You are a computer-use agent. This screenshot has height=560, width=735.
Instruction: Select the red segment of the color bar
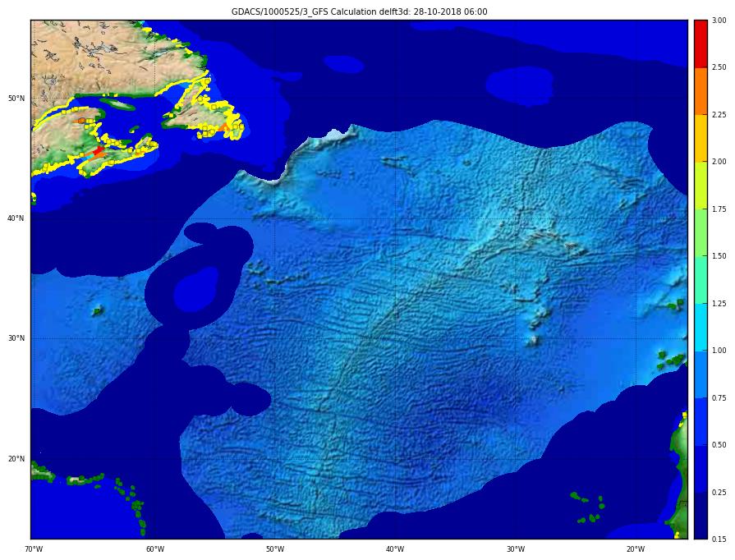click(700, 44)
